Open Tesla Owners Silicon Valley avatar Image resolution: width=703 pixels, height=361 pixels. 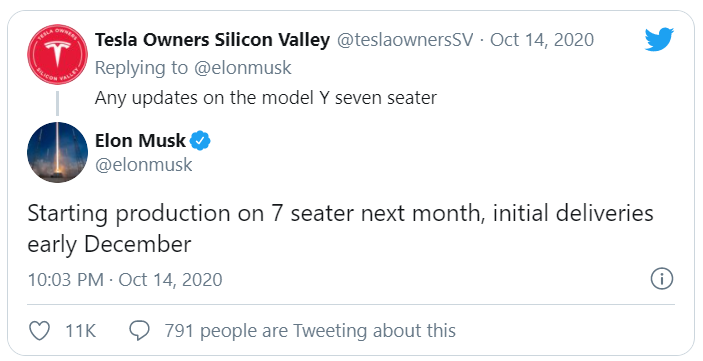point(57,54)
